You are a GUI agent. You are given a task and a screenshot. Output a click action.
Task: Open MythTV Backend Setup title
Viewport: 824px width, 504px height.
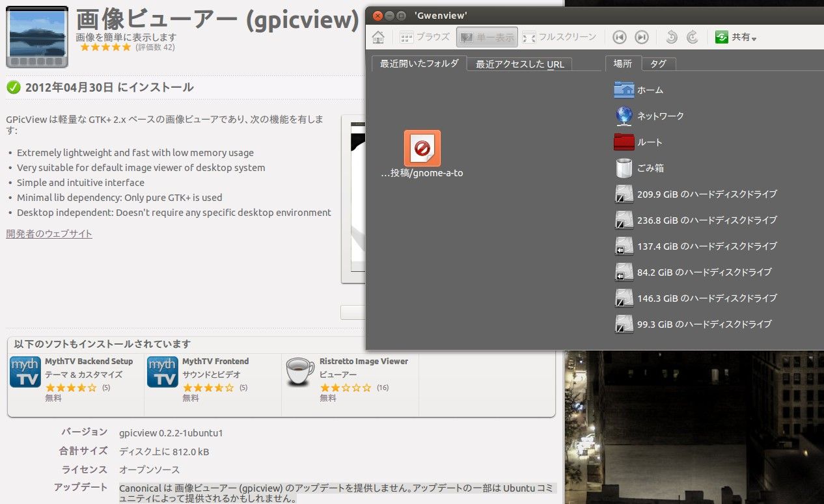coord(89,362)
